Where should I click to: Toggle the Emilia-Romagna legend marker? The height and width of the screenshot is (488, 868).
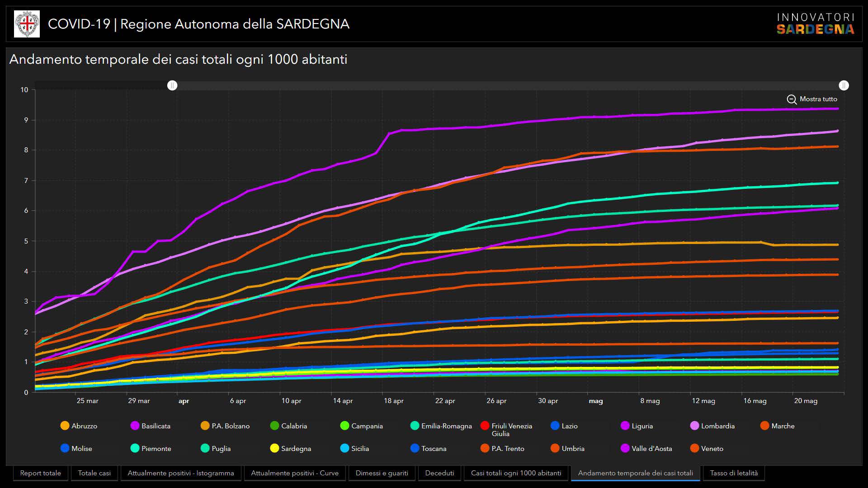tap(415, 426)
